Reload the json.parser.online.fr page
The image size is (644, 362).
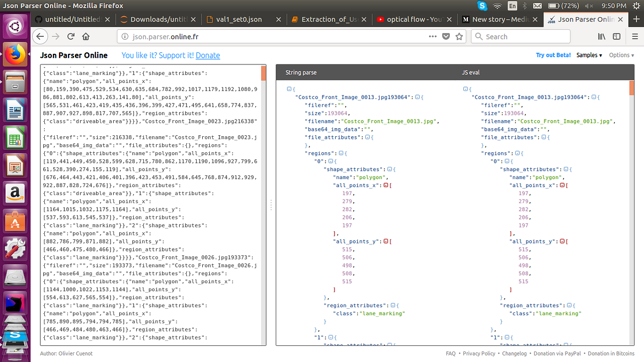pos(70,36)
